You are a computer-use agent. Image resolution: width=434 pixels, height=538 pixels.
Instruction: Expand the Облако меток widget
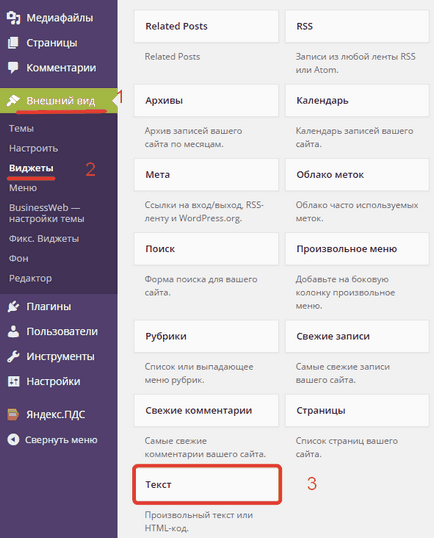point(357,175)
